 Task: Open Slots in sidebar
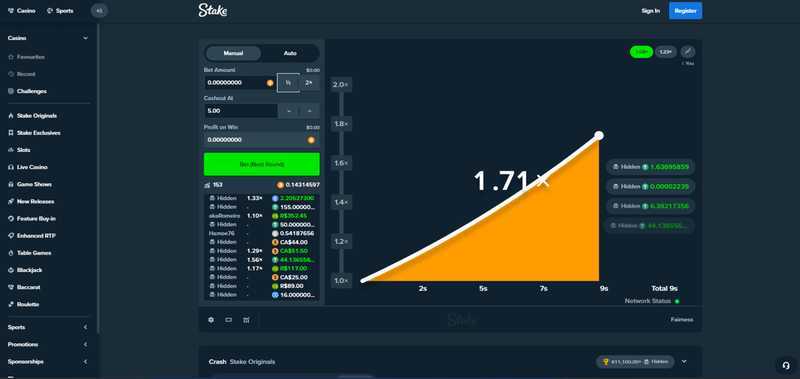(19, 150)
